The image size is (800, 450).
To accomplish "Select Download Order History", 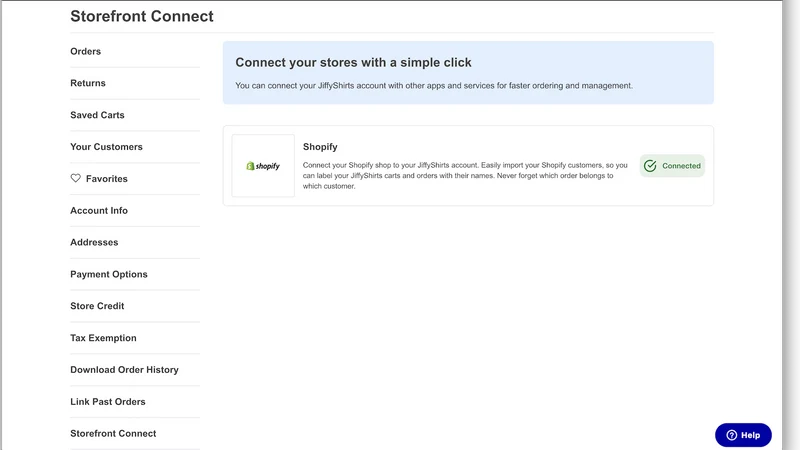I will coord(124,369).
